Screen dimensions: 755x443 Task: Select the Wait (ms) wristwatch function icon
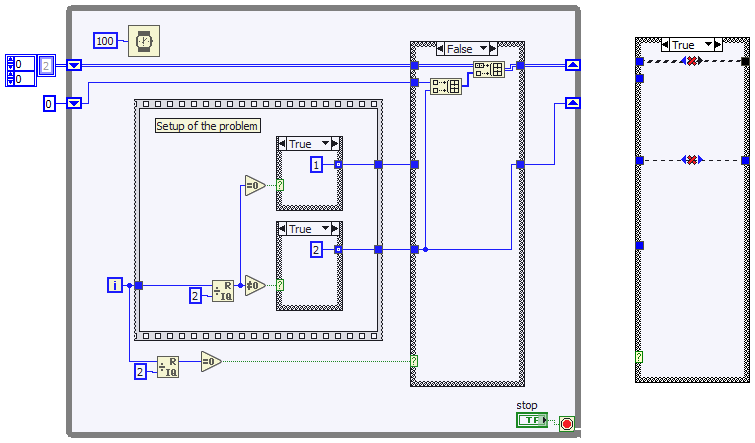pyautogui.click(x=144, y=41)
